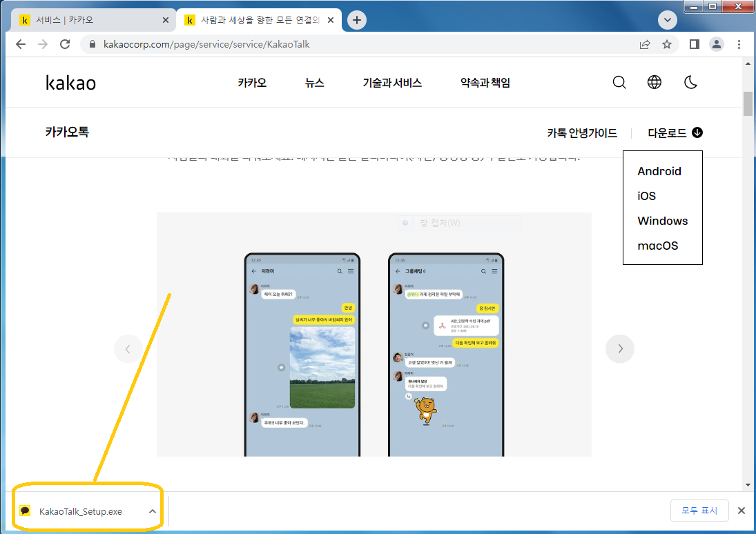Open the 뉴스 navigation menu
This screenshot has height=534, width=756.
pos(314,83)
